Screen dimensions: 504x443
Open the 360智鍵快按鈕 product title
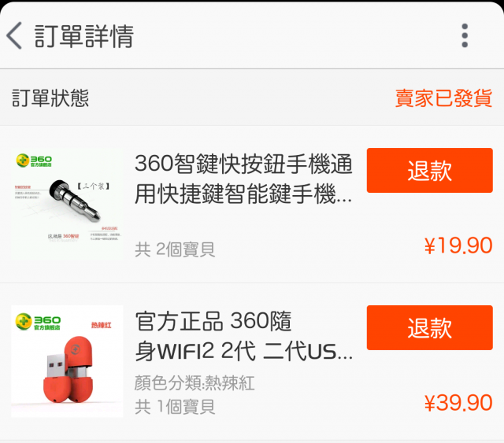pyautogui.click(x=243, y=179)
